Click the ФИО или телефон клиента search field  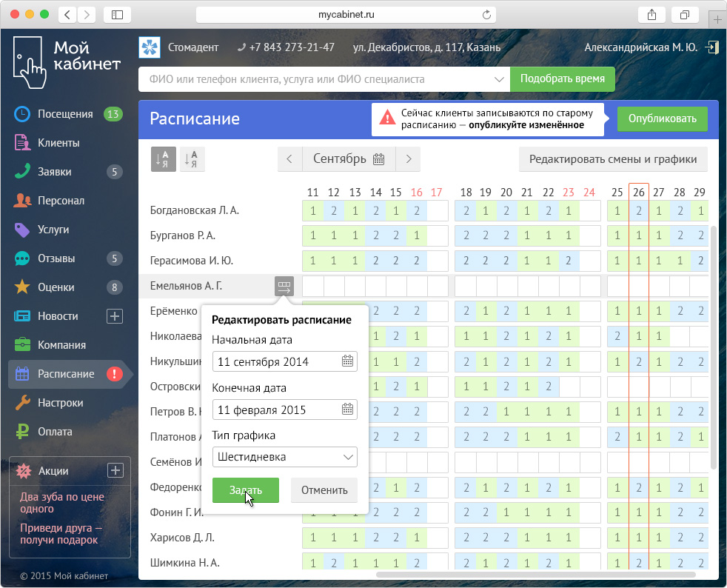315,79
